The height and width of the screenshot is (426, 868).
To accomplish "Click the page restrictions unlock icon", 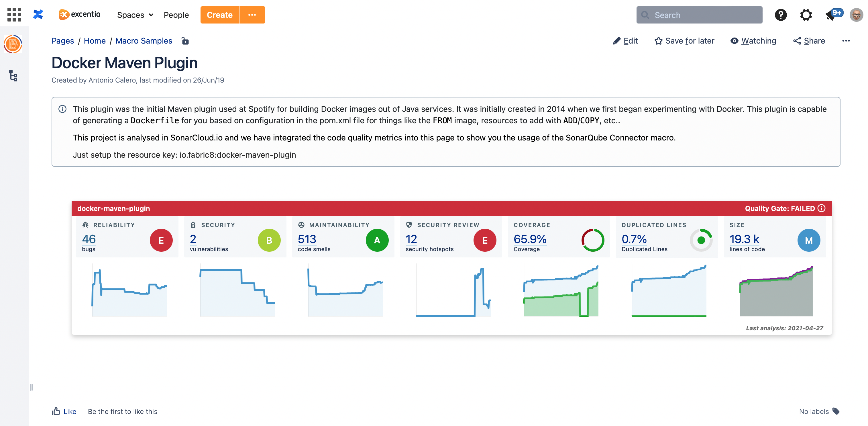I will point(185,41).
